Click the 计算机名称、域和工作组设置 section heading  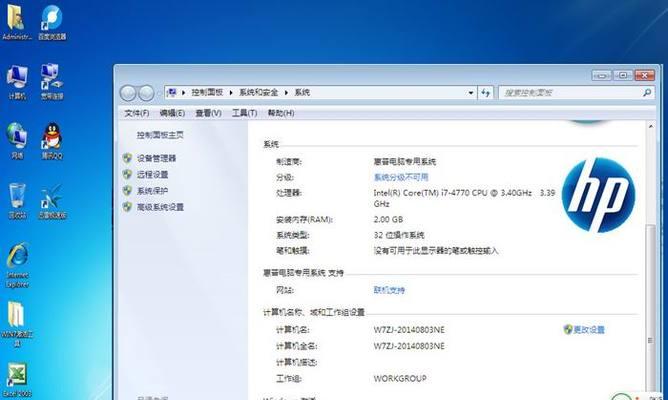coord(314,313)
